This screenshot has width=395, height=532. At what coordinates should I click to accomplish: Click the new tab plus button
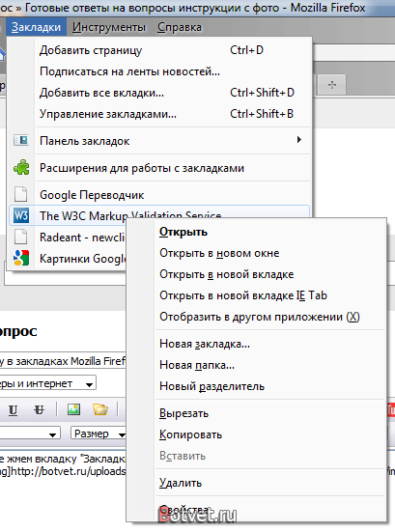click(332, 84)
